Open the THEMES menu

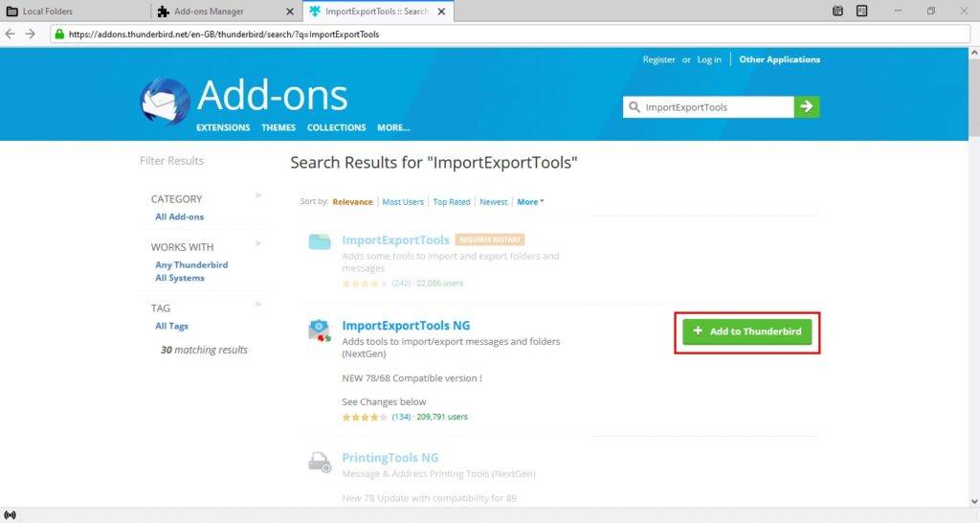[278, 127]
